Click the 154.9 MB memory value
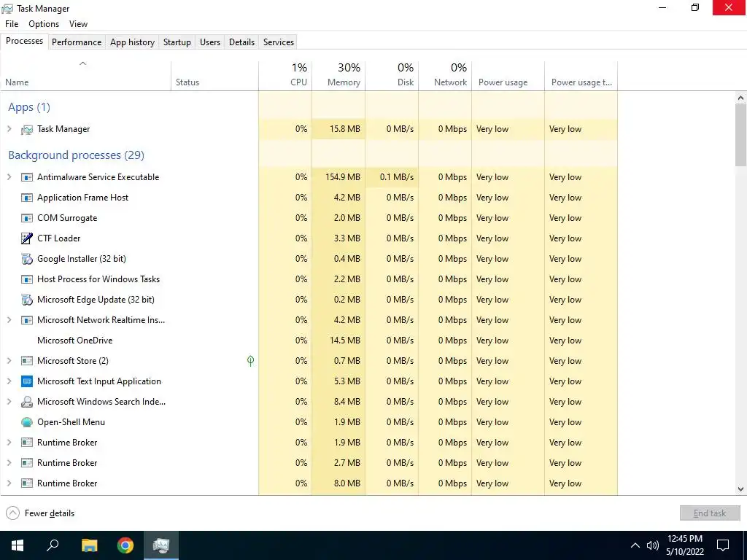747x560 pixels. [343, 177]
